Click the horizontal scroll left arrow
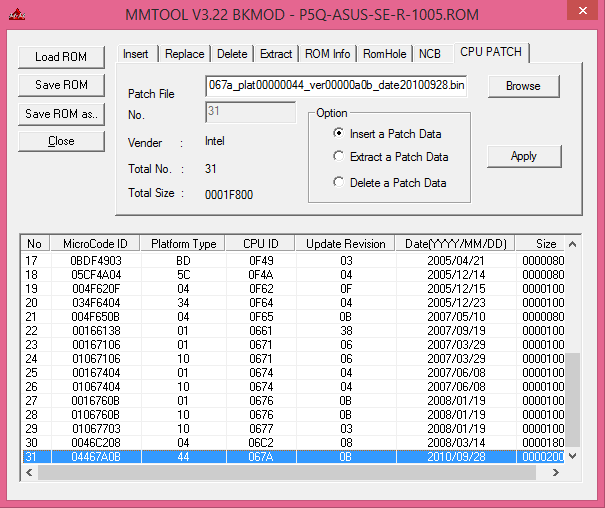 point(29,473)
